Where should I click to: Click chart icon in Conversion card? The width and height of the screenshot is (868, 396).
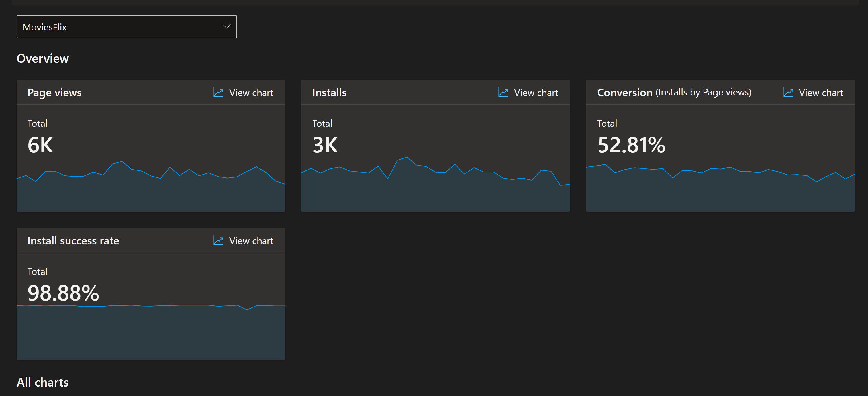pos(788,92)
